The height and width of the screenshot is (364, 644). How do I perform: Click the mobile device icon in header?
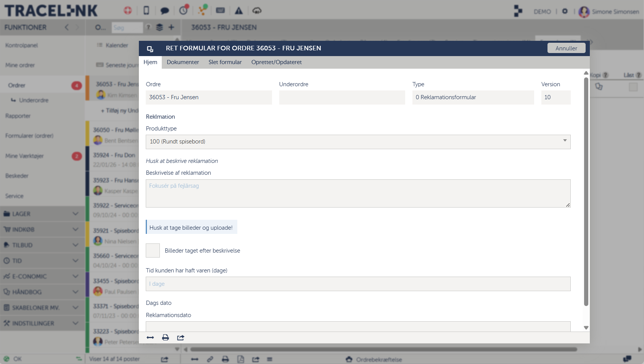click(x=147, y=10)
